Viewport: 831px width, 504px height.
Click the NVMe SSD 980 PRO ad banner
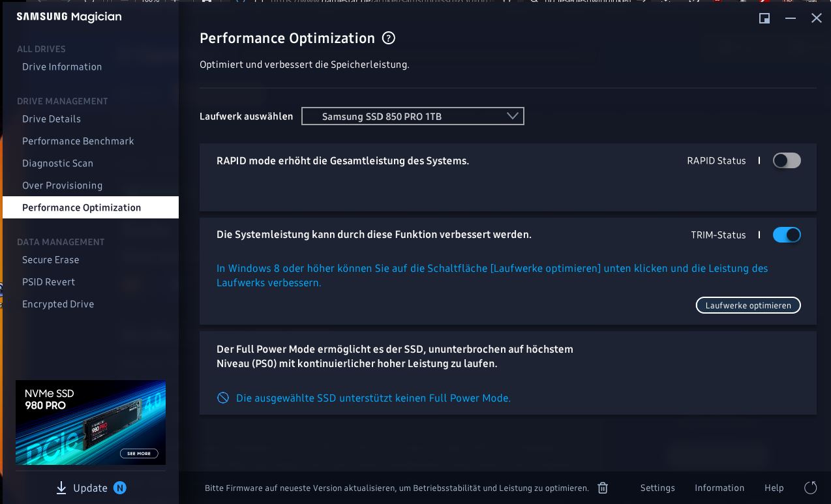tap(91, 422)
